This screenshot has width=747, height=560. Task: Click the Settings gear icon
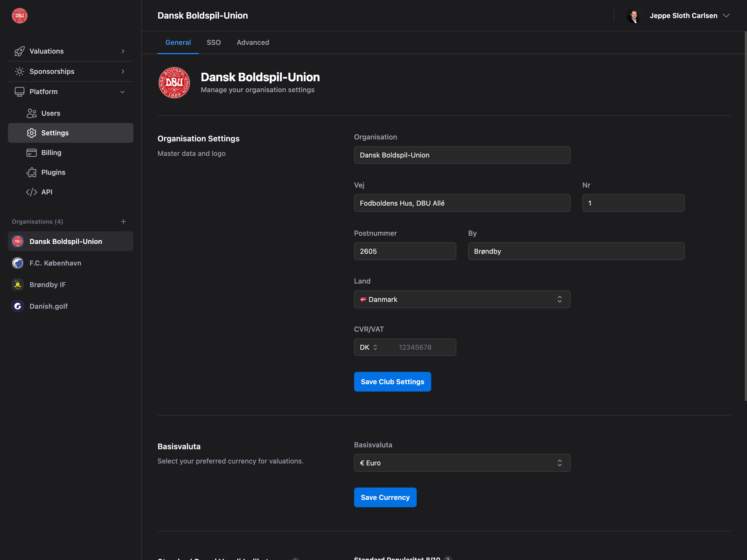(x=31, y=133)
